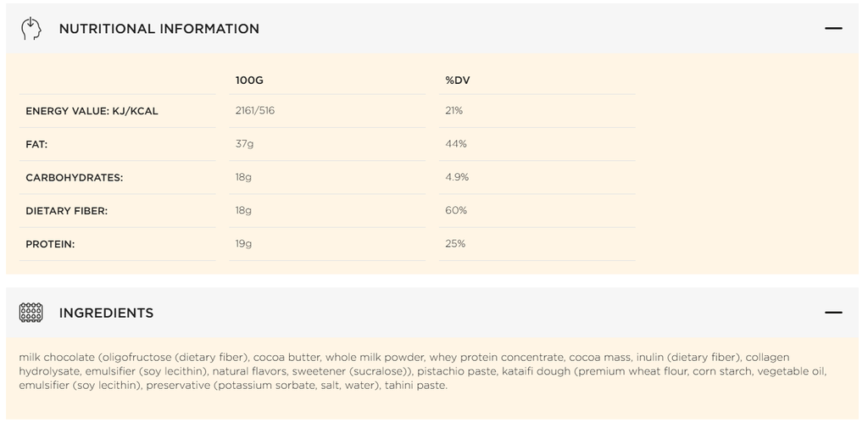
Task: Click the 19g protein value
Action: (244, 244)
